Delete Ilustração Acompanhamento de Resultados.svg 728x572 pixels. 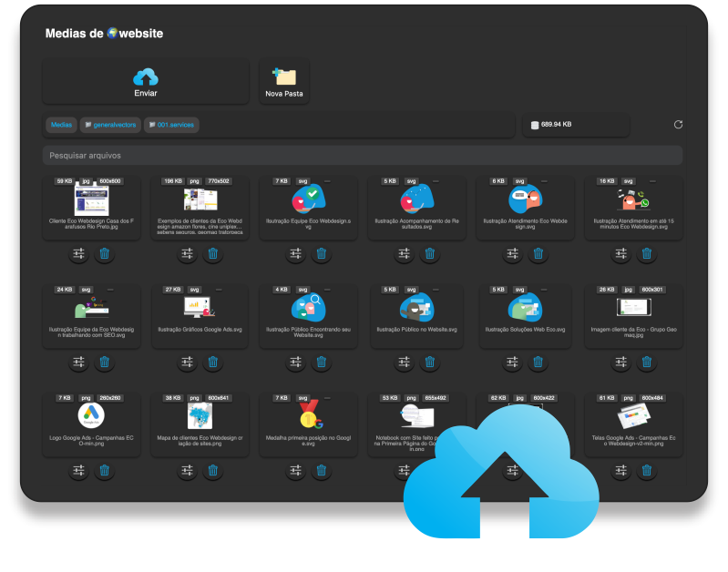(x=430, y=255)
